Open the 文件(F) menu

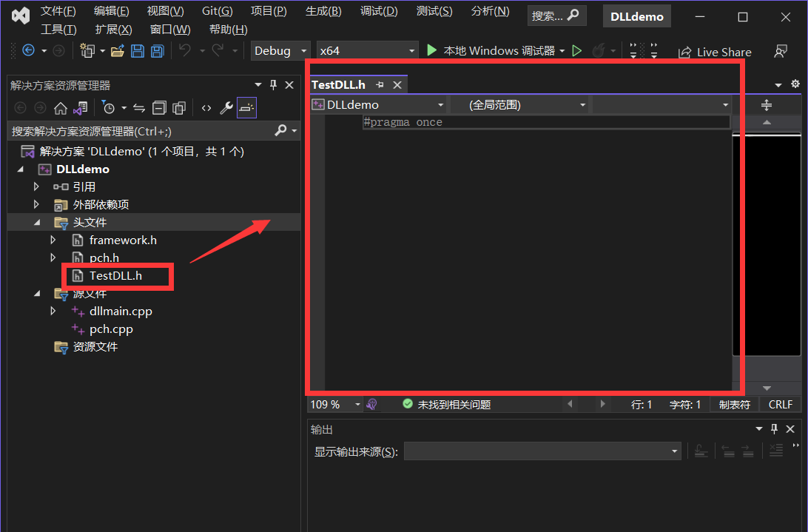[x=58, y=11]
